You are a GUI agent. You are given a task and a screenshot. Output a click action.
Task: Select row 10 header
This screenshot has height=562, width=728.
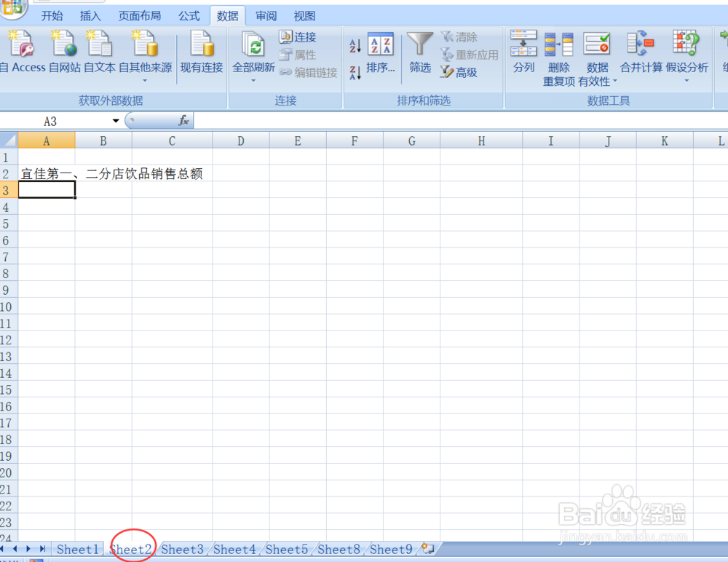click(9, 306)
